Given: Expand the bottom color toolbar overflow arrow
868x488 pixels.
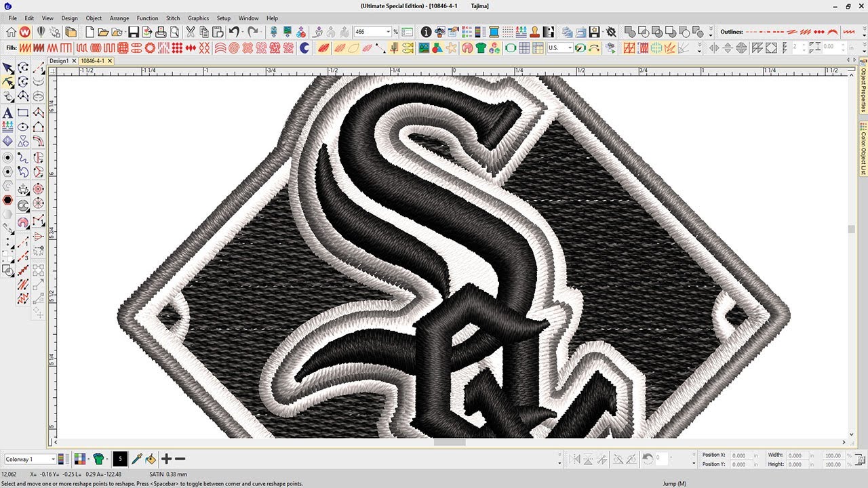Looking at the screenshot, I should pos(559,459).
